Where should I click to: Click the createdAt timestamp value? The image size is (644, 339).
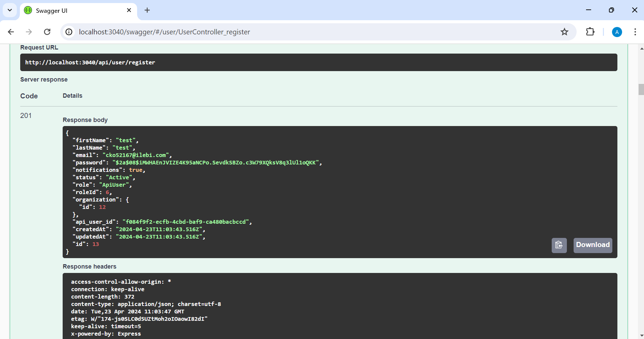[x=159, y=229]
